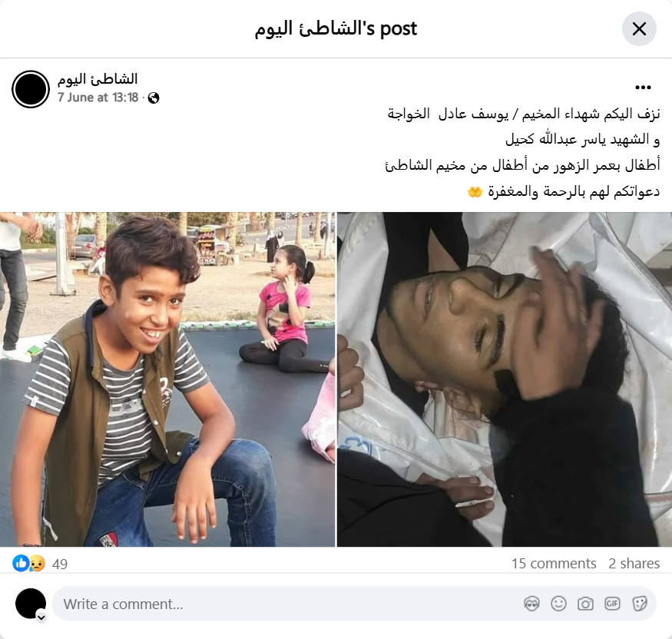Image resolution: width=672 pixels, height=639 pixels.
Task: Click your own commenter avatar
Action: 31,604
